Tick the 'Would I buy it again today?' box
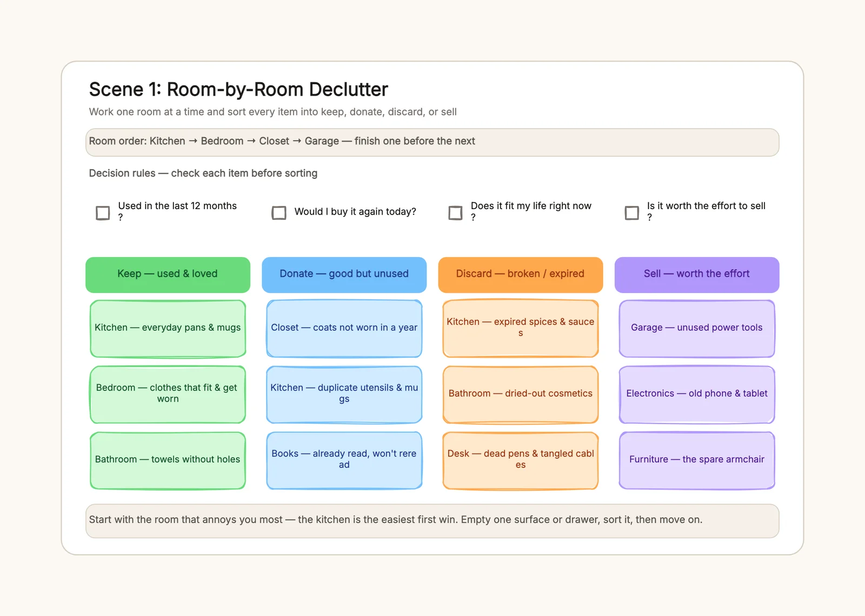This screenshot has width=865, height=616. pyautogui.click(x=279, y=213)
